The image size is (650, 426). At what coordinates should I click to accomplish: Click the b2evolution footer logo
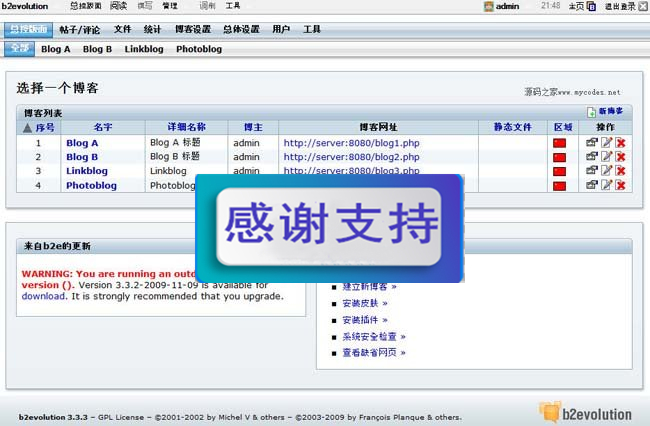pos(585,413)
